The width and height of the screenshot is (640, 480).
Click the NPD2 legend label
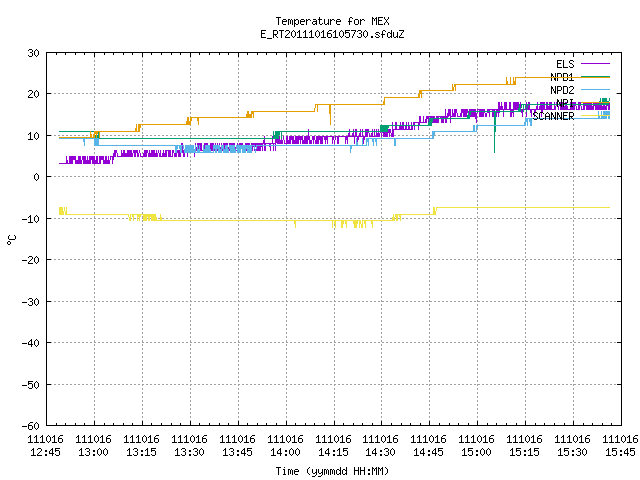(x=562, y=90)
